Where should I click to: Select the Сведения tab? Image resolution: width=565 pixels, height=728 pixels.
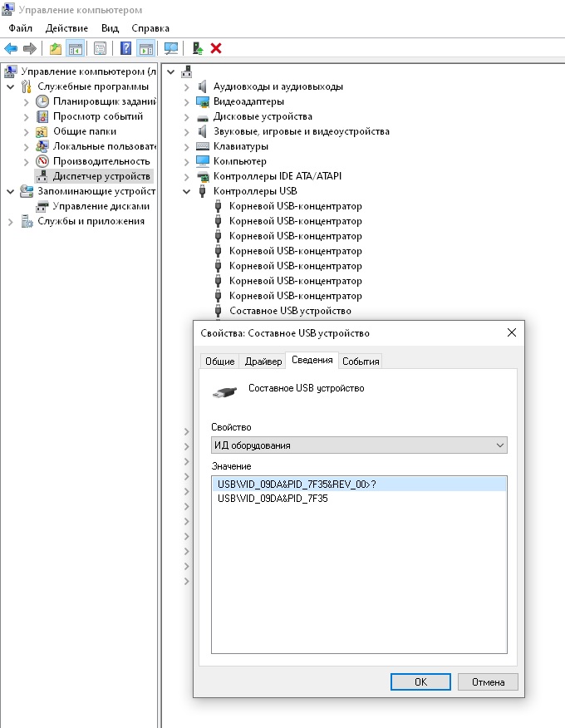click(312, 360)
